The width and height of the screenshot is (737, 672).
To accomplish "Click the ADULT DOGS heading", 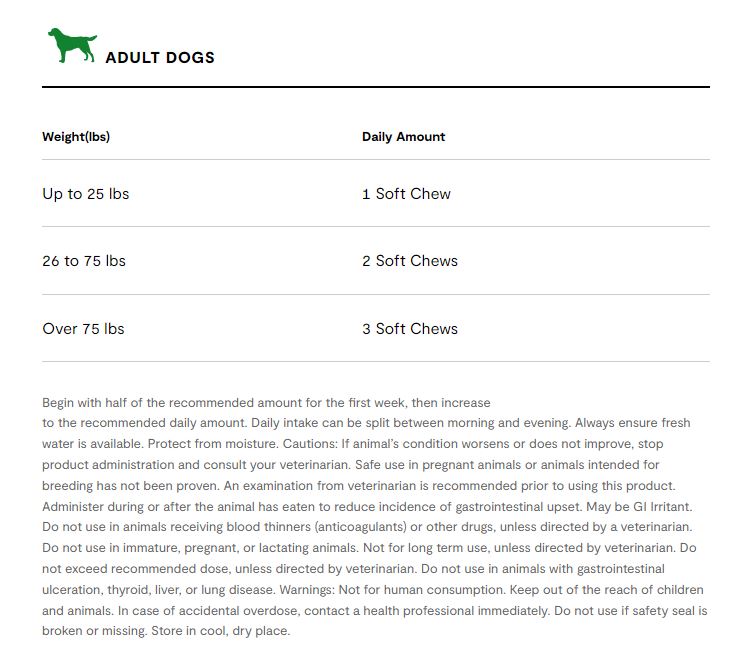I will coord(160,58).
